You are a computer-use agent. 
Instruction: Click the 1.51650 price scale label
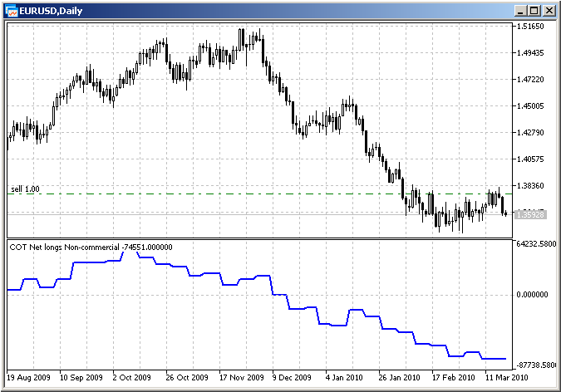(x=530, y=27)
